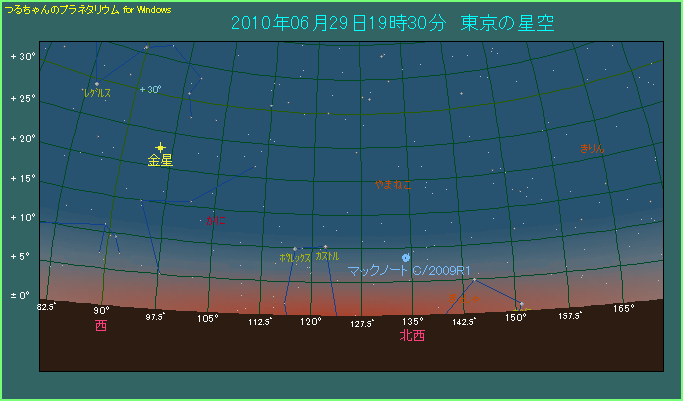This screenshot has height=401, width=683.
Task: Click the blue +30° declination label
Action: click(x=150, y=89)
